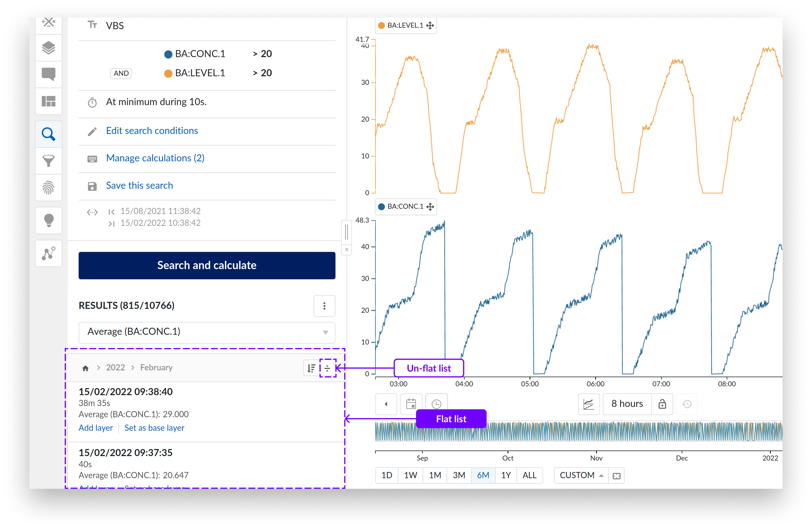Toggle the flat list view icon
The height and width of the screenshot is (530, 812).
[x=327, y=368]
